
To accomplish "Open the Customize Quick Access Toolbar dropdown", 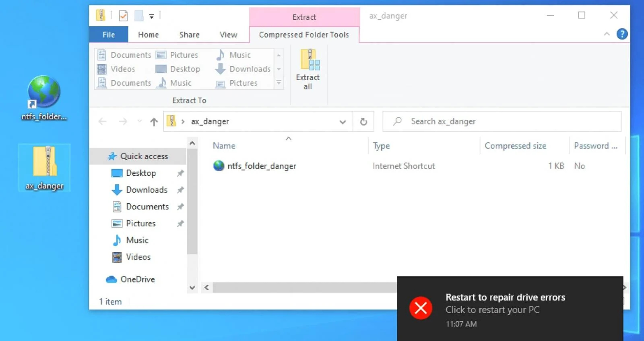I will (152, 16).
